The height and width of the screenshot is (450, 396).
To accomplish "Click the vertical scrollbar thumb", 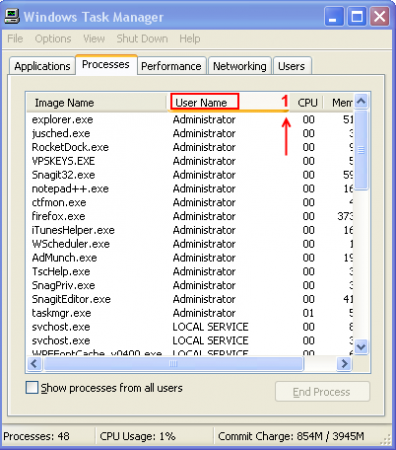I will click(361, 150).
